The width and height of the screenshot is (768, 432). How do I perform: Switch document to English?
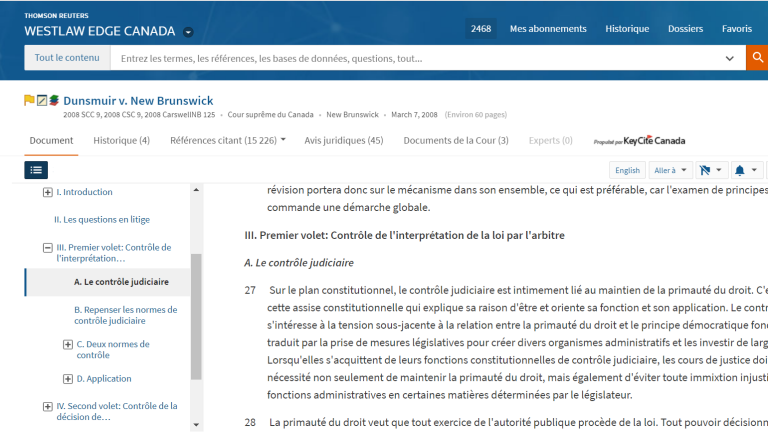pos(627,170)
